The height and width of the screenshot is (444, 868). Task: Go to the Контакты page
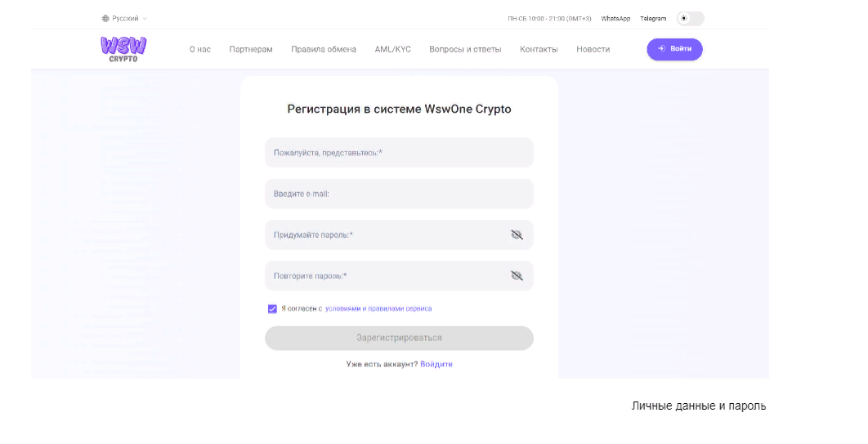click(x=539, y=49)
